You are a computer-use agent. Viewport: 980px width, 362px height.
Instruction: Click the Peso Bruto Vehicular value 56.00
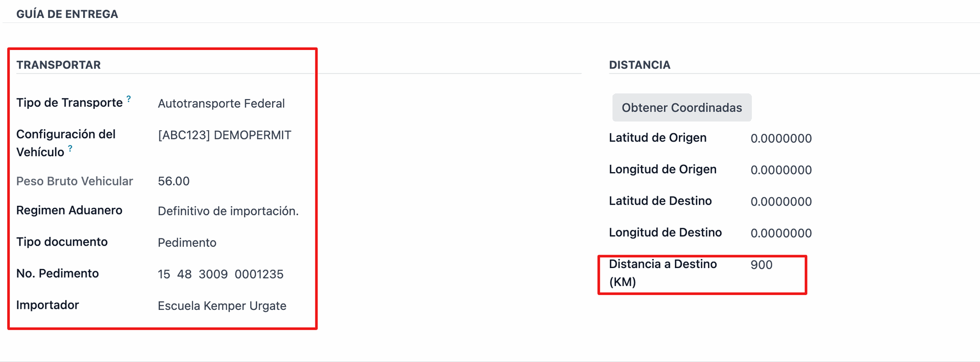[174, 181]
